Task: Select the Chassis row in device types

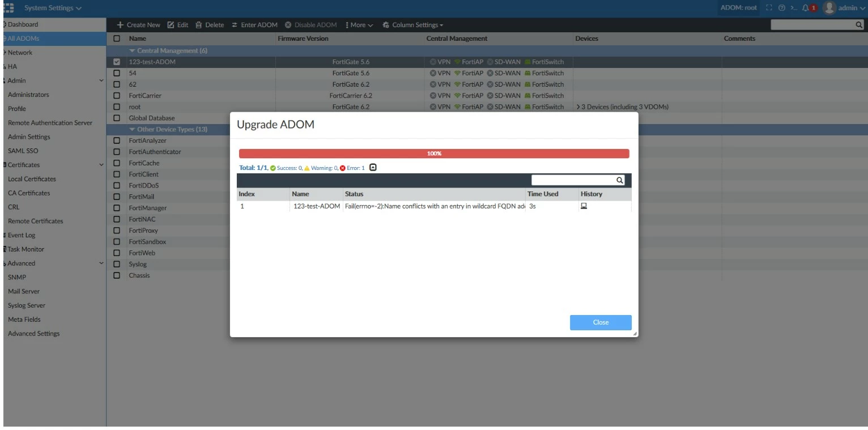Action: click(140, 276)
